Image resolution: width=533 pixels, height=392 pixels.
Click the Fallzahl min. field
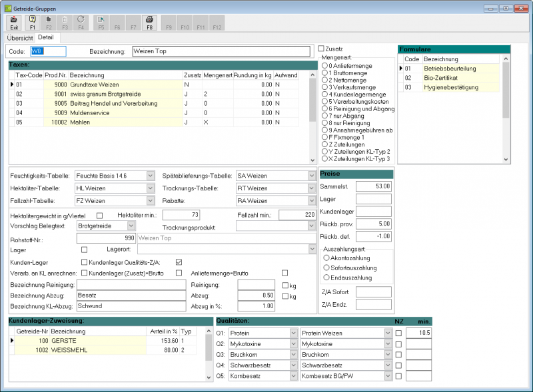tap(297, 215)
